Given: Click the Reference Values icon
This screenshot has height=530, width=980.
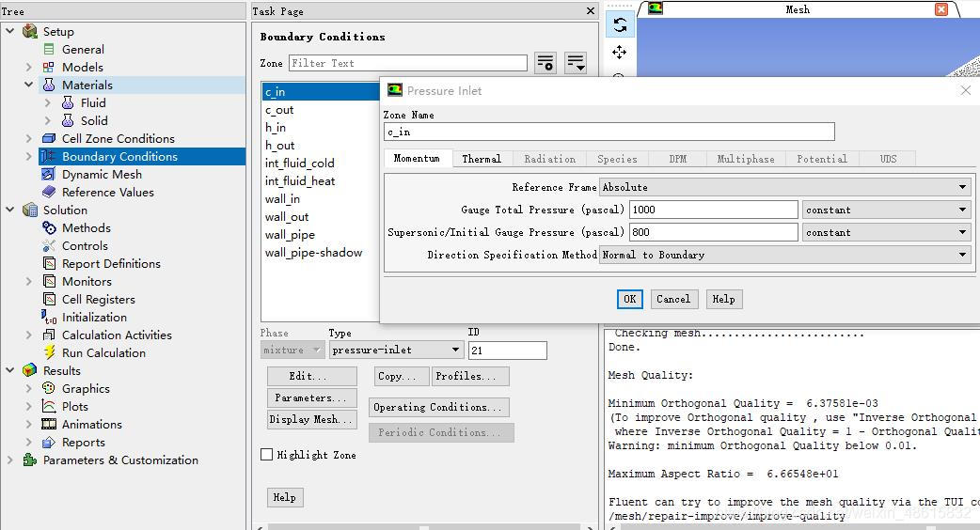Looking at the screenshot, I should tap(50, 193).
